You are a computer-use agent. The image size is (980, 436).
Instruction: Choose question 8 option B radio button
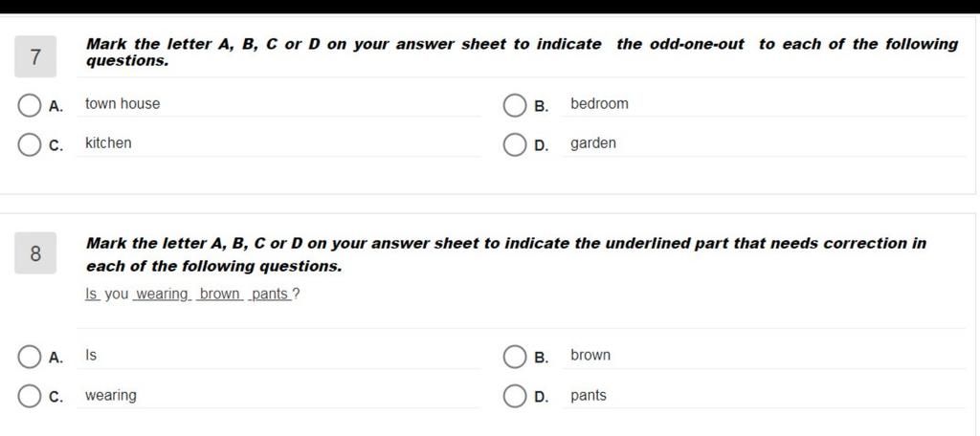click(515, 357)
